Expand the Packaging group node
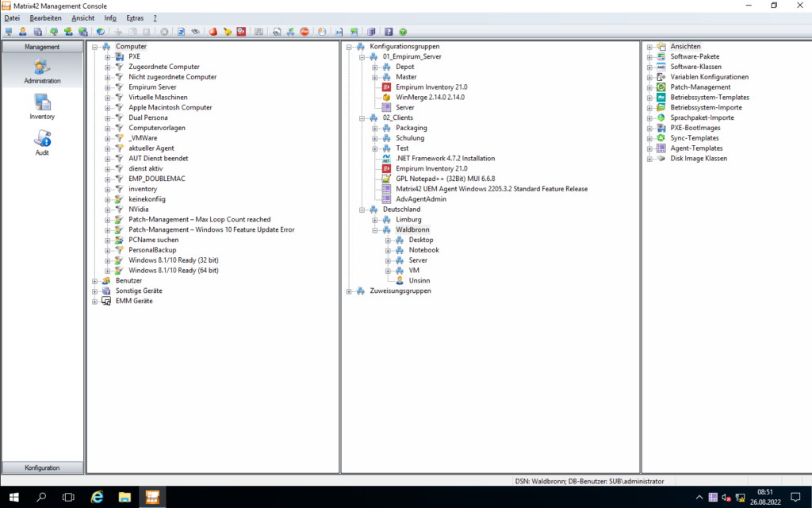This screenshot has height=508, width=812. (x=375, y=128)
